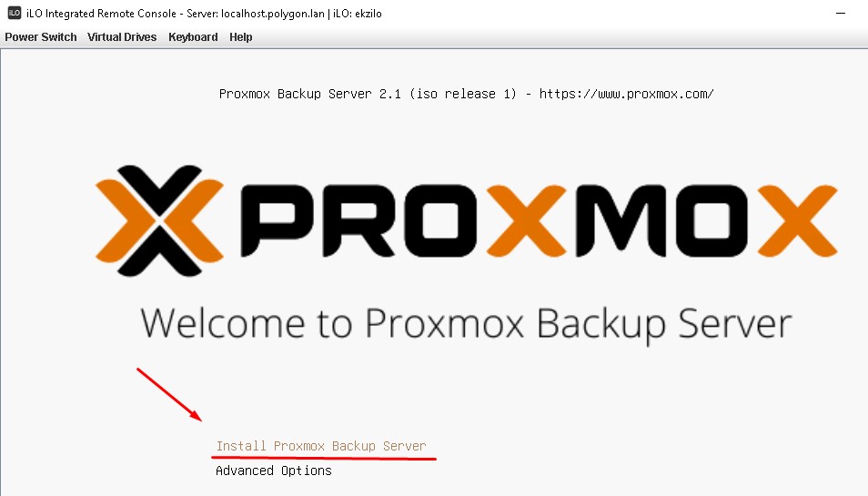Click the Proxmox X emblem logo
This screenshot has height=496, width=868.
(159, 220)
